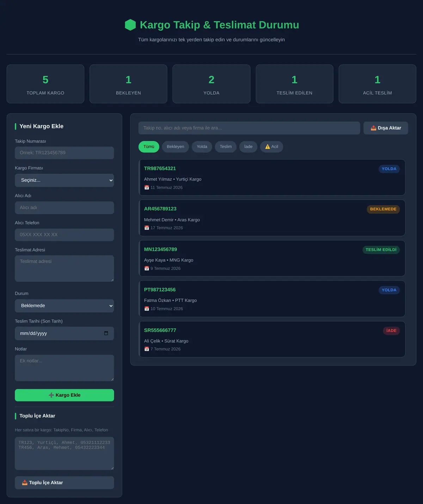This screenshot has width=423, height=504.
Task: Filter by Acil urgent deliveries
Action: [x=271, y=147]
